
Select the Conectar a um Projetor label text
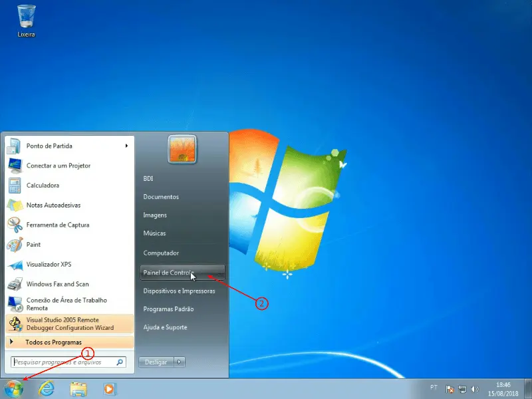pos(59,166)
